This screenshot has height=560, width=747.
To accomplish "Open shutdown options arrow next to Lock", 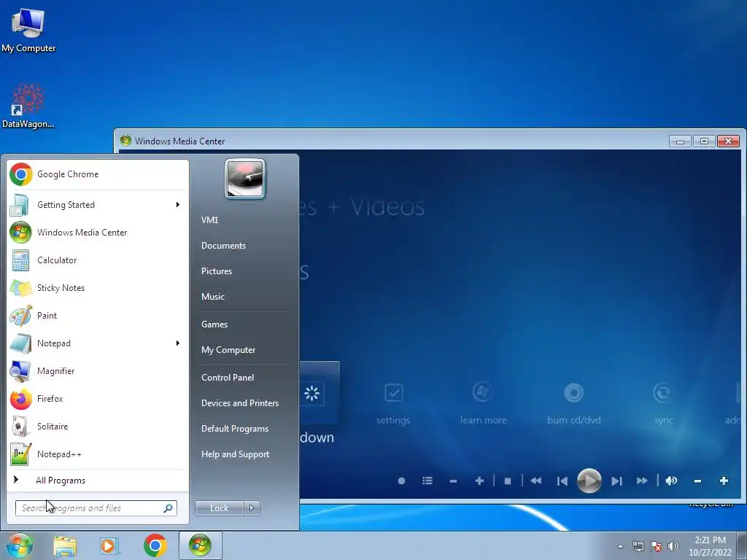I will click(252, 508).
